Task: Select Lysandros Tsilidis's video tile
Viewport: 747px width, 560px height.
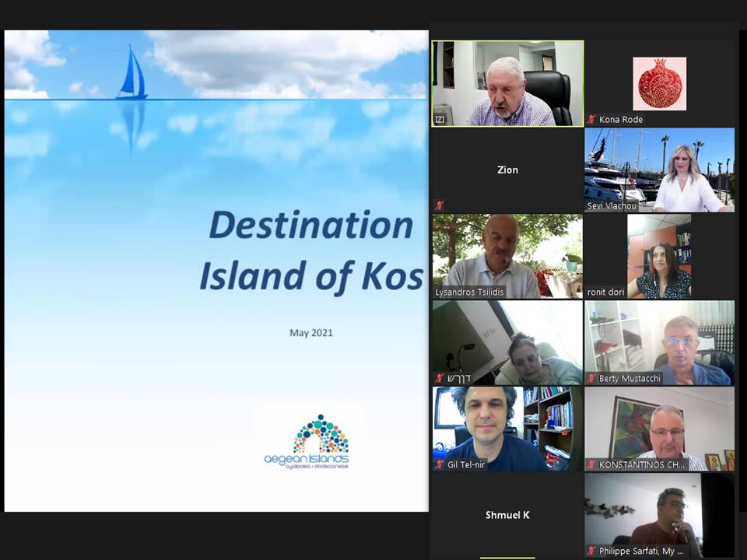Action: click(507, 256)
